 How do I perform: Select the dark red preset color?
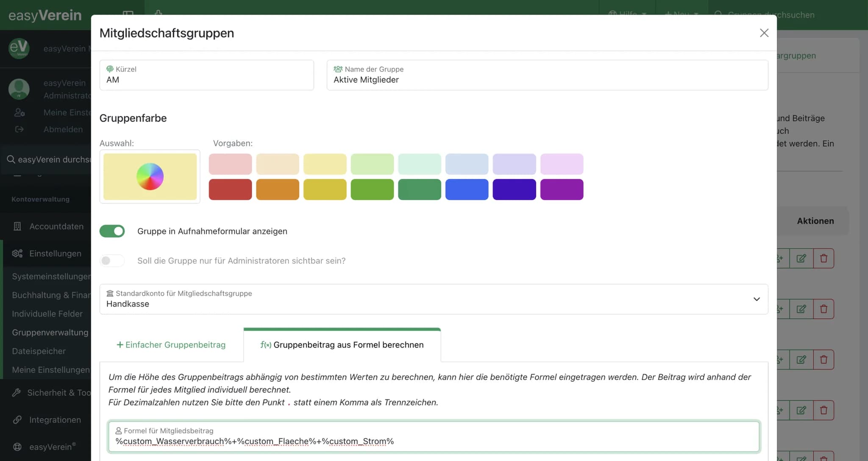pyautogui.click(x=230, y=189)
